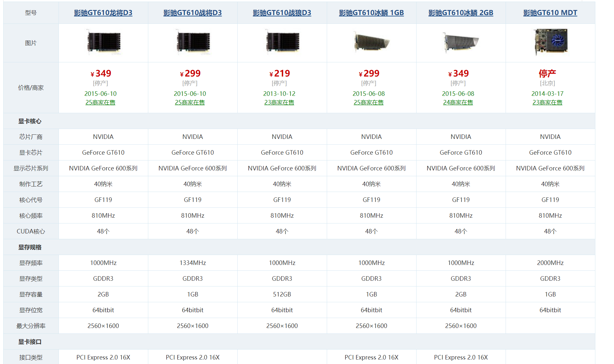Click the 战将D3 graphics card thumbnail
Image resolution: width=614 pixels, height=364 pixels.
point(193,42)
